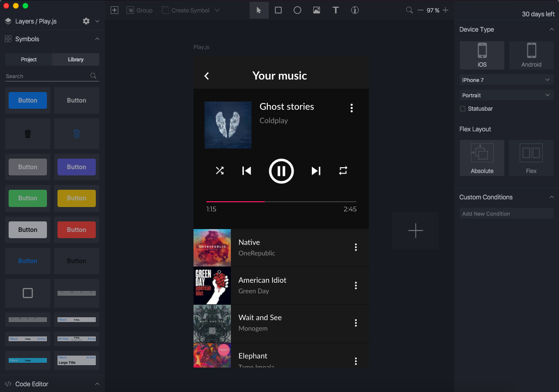Select the blue trash icon symbol

77,134
